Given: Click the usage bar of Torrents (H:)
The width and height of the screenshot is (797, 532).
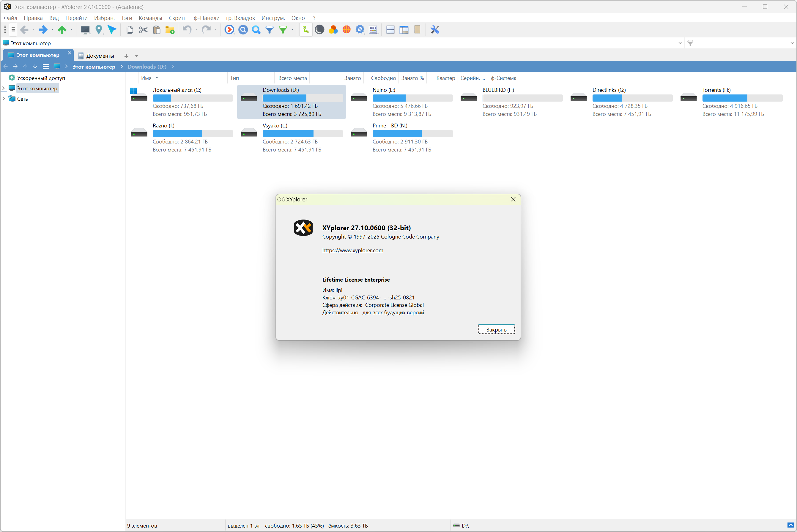Looking at the screenshot, I should (742, 98).
